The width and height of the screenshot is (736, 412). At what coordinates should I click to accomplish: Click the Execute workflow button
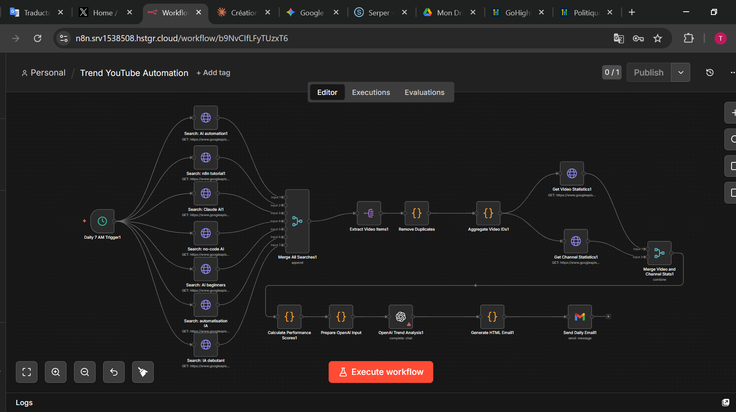(381, 372)
